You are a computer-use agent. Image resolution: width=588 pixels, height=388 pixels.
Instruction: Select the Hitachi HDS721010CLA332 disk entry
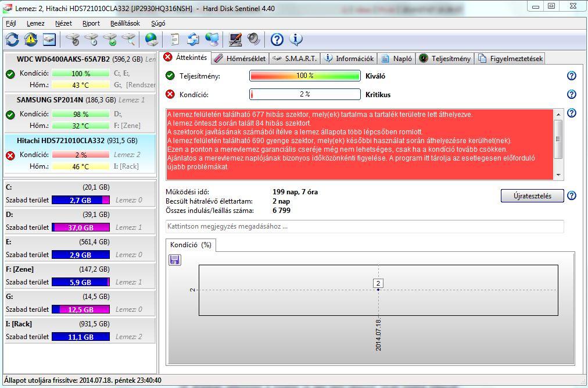point(80,154)
